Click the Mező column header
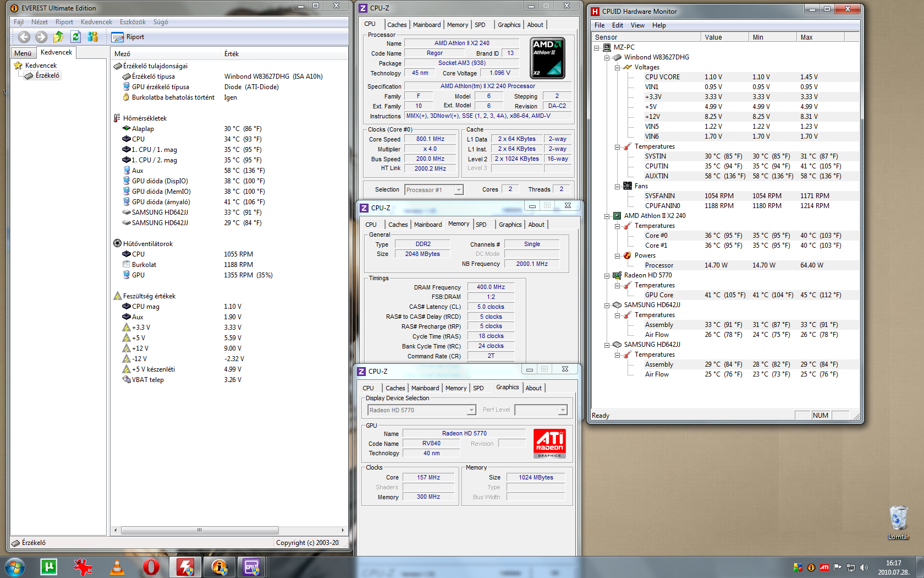 point(165,53)
